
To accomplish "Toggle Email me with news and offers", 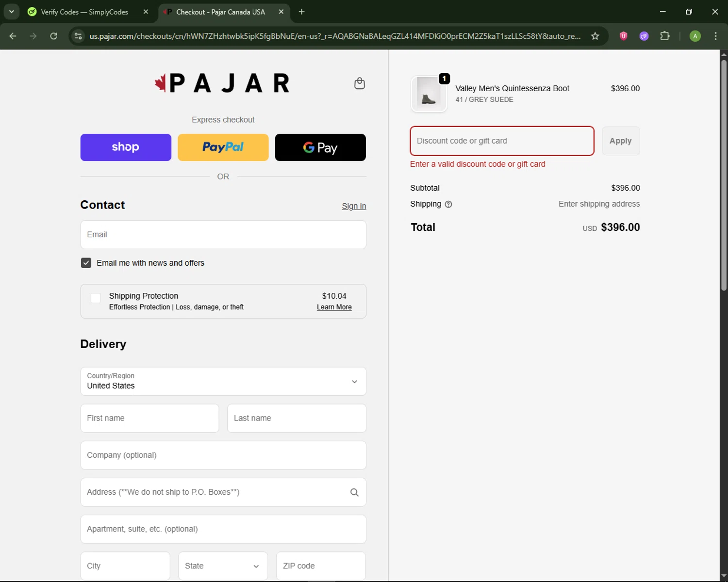I will coord(86,263).
